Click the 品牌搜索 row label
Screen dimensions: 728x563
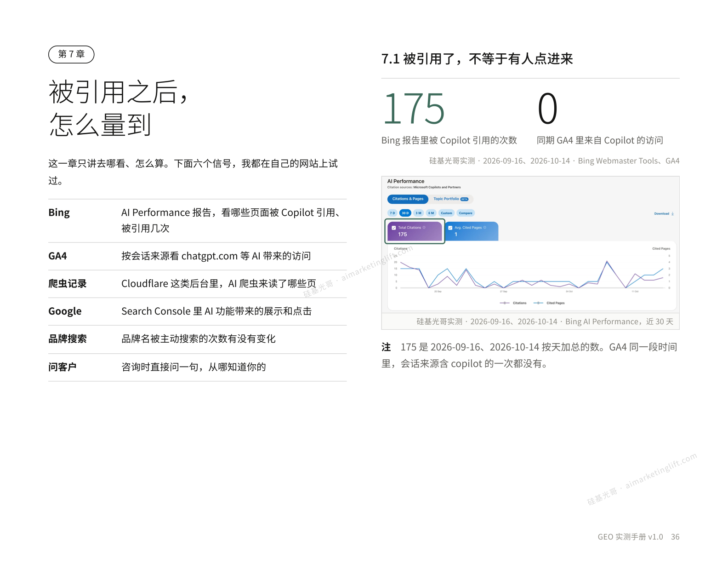click(68, 339)
